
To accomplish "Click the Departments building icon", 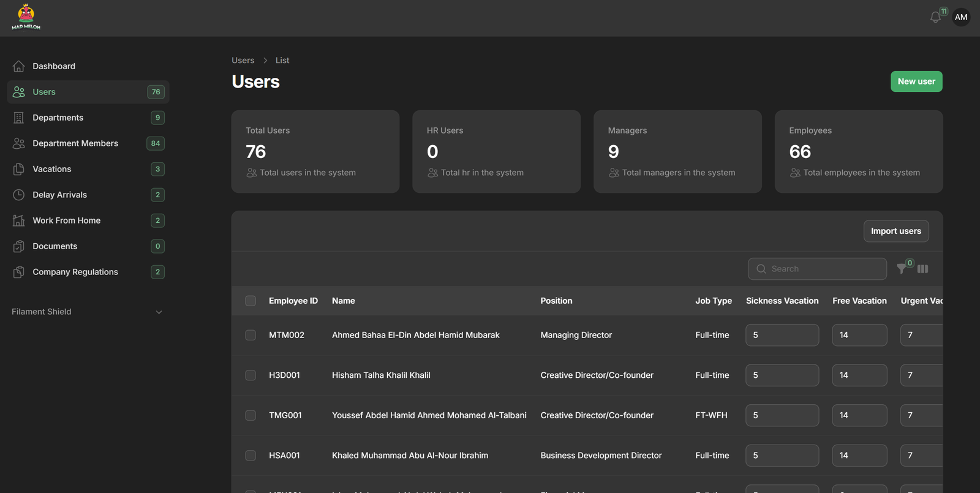I will pyautogui.click(x=19, y=118).
